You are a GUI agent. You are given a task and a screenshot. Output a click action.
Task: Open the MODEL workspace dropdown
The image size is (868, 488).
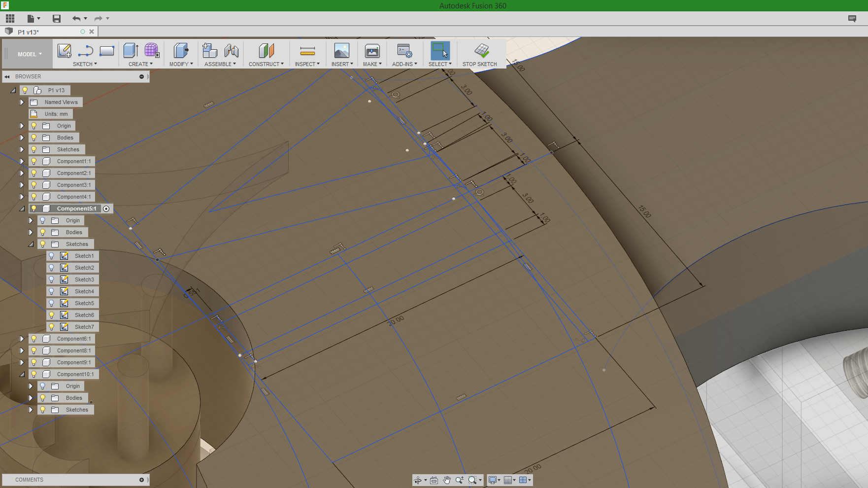coord(30,54)
